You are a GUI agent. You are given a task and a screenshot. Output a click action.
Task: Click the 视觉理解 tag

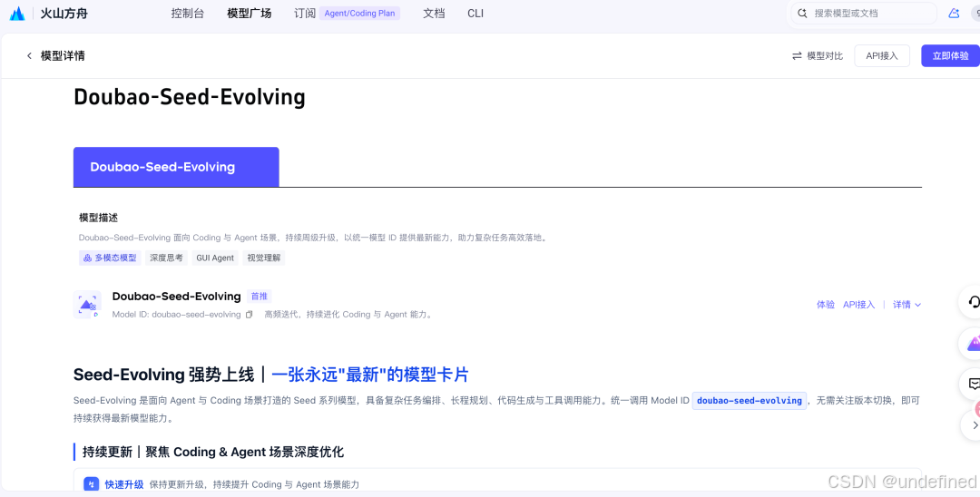point(264,258)
